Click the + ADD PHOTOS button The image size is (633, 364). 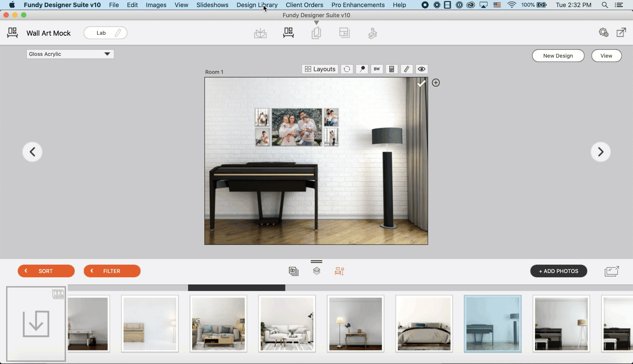point(559,271)
